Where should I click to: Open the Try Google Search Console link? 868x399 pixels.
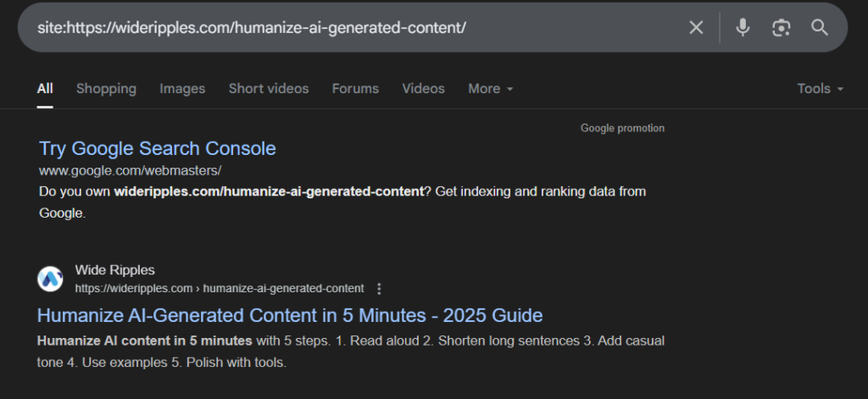157,148
